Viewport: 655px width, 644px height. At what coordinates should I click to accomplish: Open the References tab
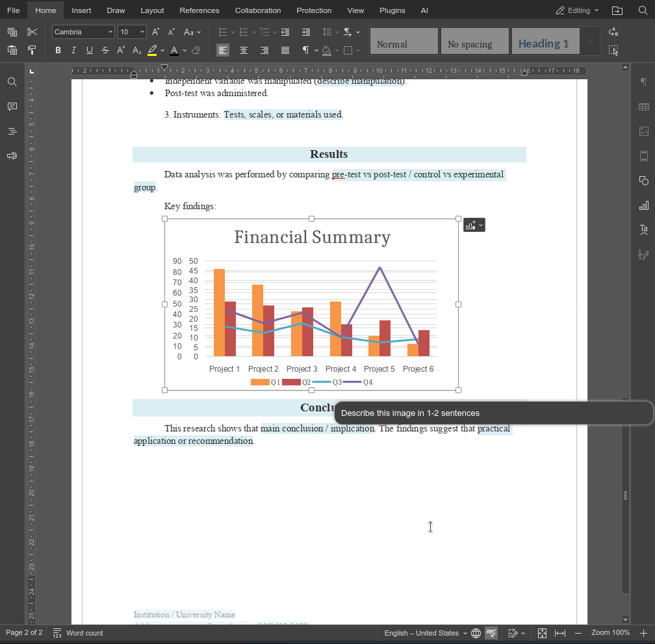pyautogui.click(x=199, y=10)
